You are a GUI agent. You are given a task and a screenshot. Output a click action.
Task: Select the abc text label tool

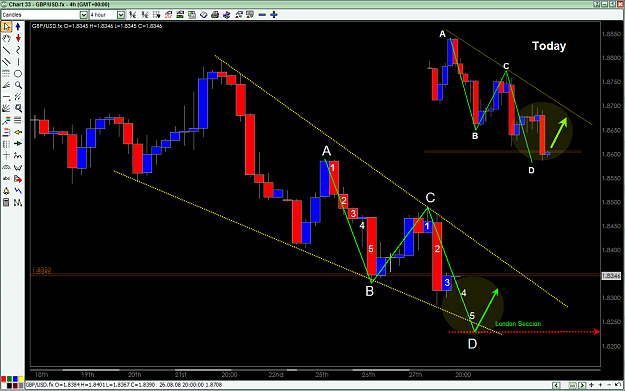(6, 179)
